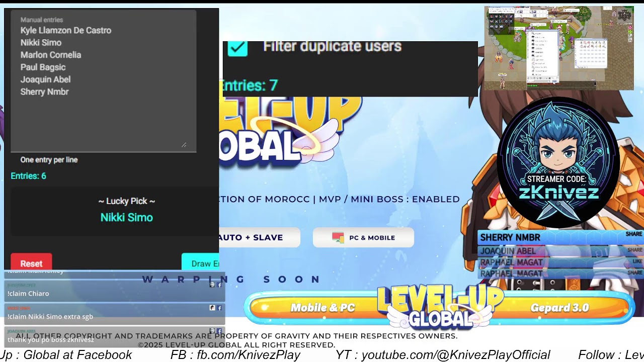Image resolution: width=644 pixels, height=362 pixels.
Task: Click the Facebook icon on 'thank you po' message
Action: [x=219, y=331]
